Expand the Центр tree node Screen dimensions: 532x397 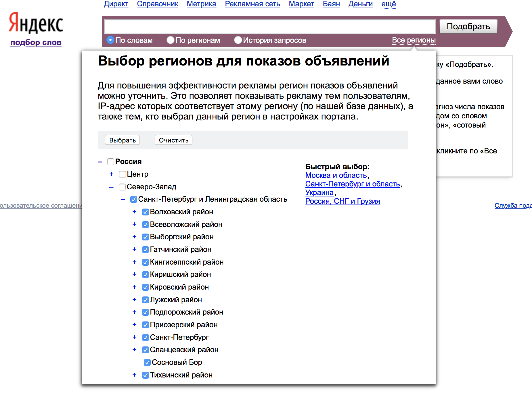[x=112, y=174]
